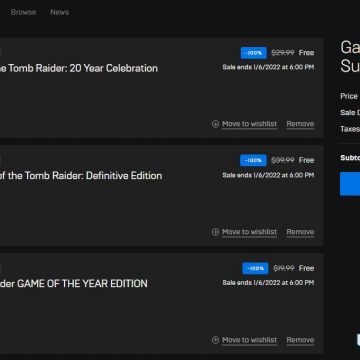Remove GAME OF THE YEAR EDITION from cart
This screenshot has width=360, height=360.
(300, 340)
